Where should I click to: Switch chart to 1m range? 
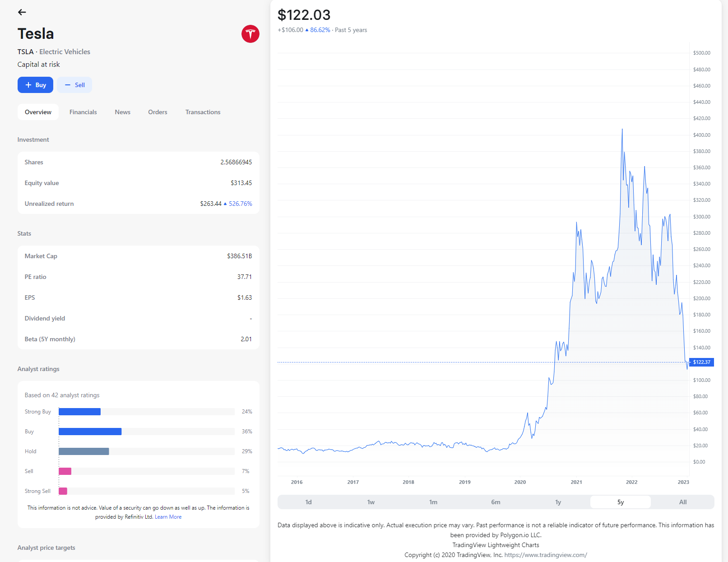coord(433,502)
